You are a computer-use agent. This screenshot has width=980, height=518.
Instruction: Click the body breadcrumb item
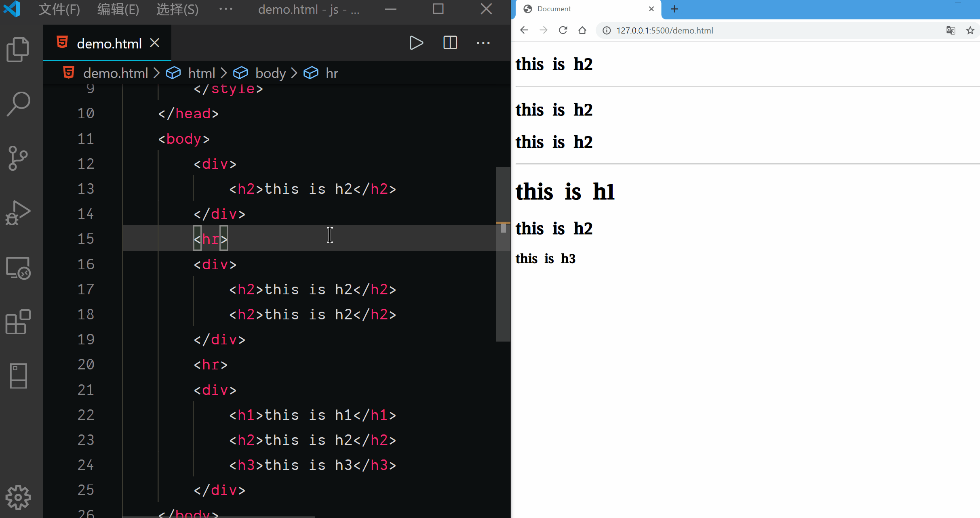click(270, 73)
